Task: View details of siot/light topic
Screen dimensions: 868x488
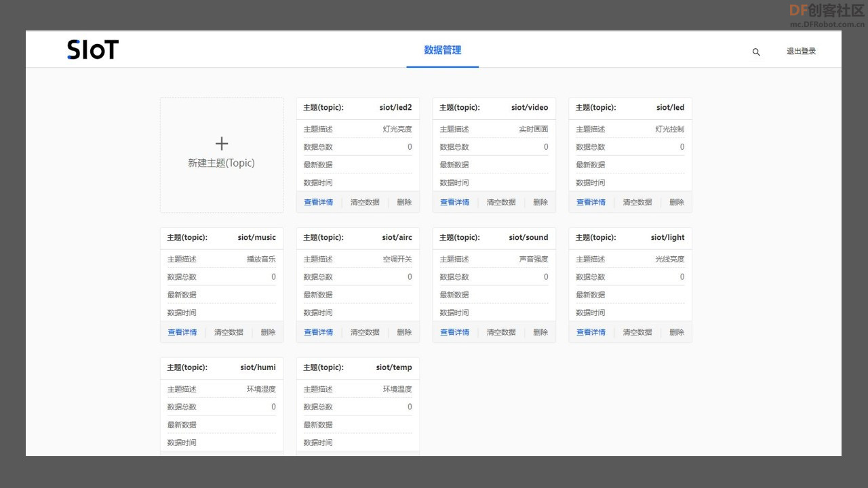Action: [591, 332]
